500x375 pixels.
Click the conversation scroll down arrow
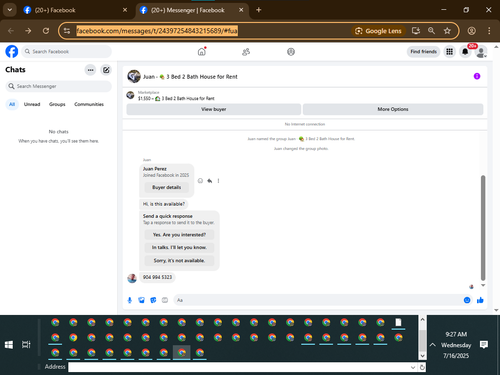coord(483,285)
